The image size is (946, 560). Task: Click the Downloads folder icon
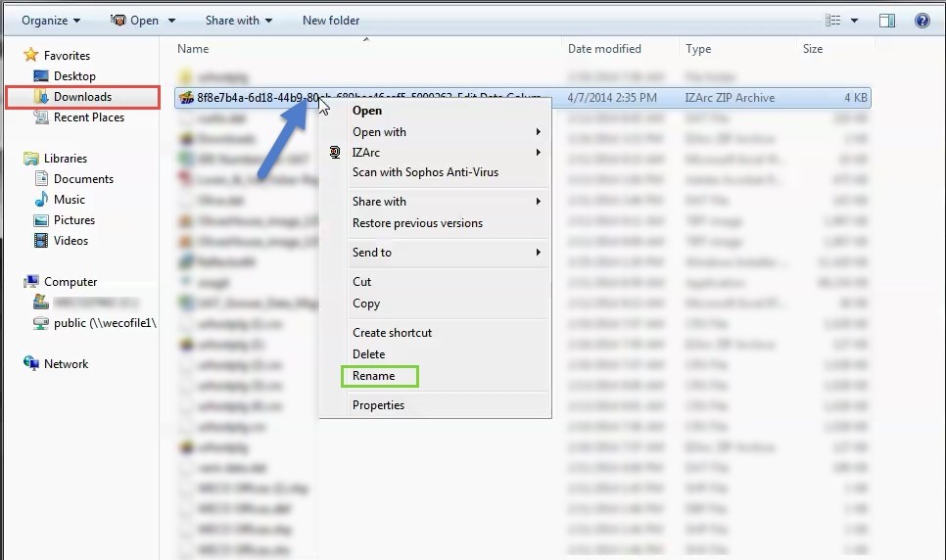tap(41, 97)
